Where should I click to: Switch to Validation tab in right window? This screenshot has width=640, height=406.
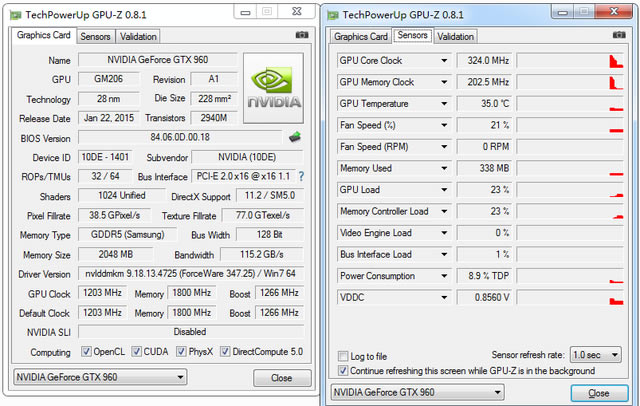pyautogui.click(x=456, y=37)
